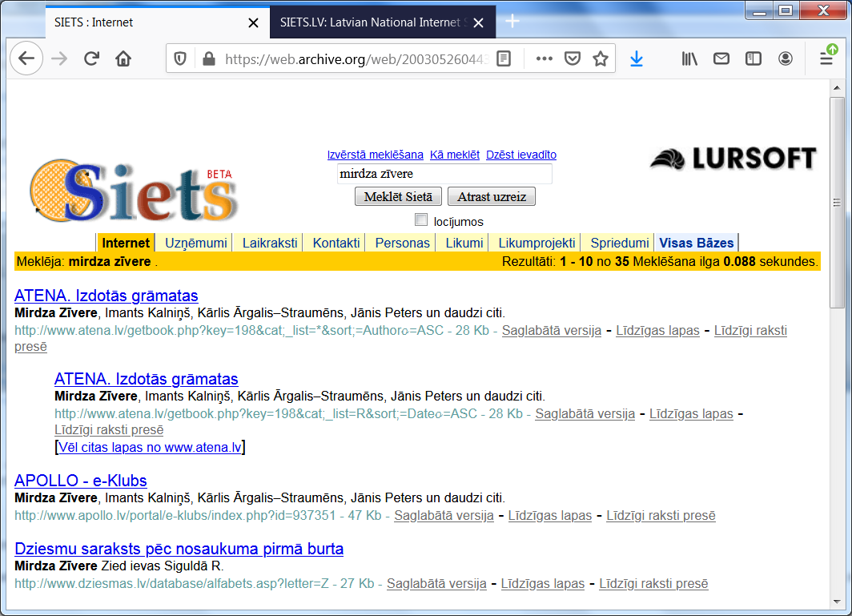Open Līdzīgas lapas for APOLLO result
The width and height of the screenshot is (852, 616).
click(x=550, y=515)
